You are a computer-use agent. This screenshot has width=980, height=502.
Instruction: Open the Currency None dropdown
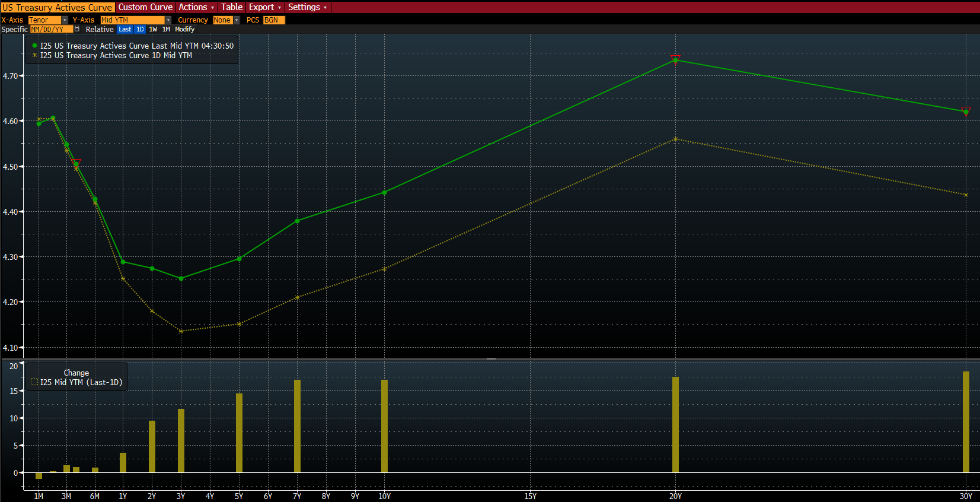click(237, 20)
